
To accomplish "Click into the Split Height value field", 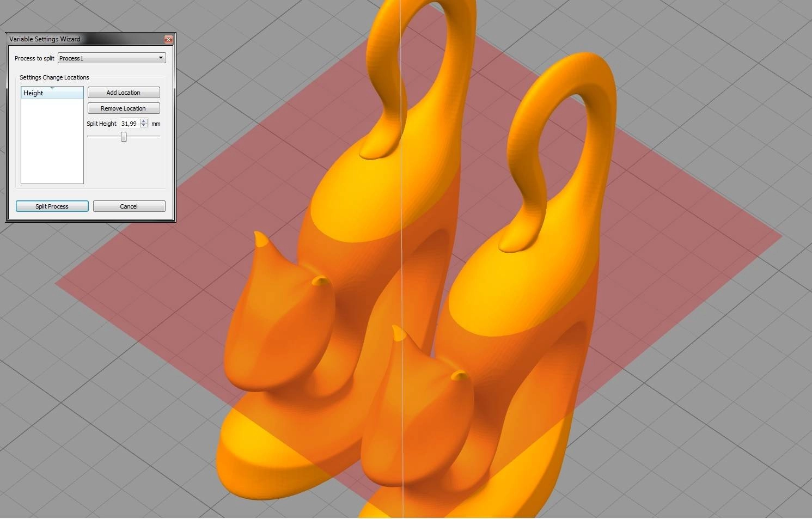I will tap(130, 124).
